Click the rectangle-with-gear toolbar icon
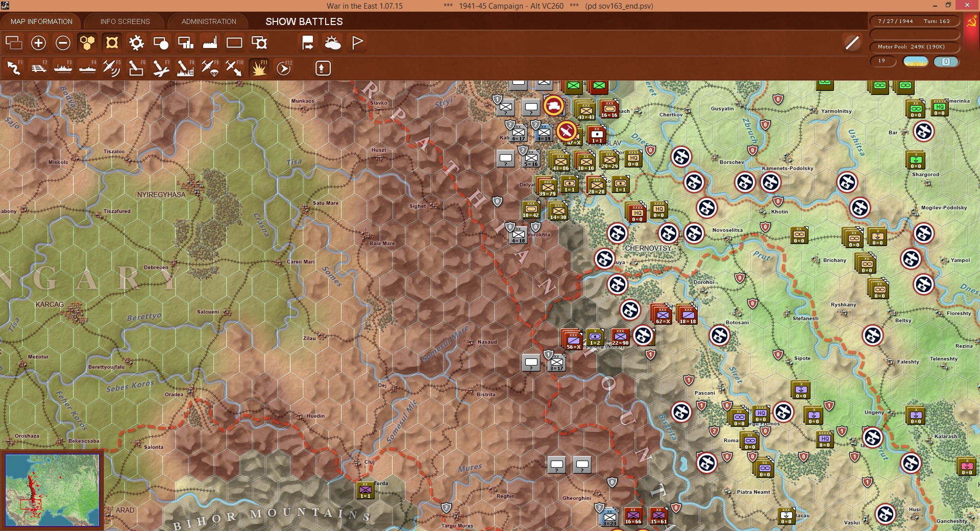980x531 pixels. (x=259, y=43)
